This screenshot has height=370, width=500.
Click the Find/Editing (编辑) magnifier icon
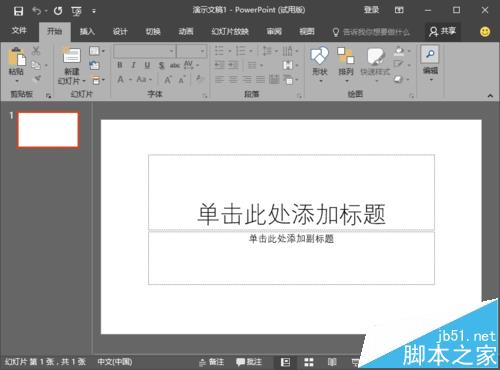click(x=430, y=54)
